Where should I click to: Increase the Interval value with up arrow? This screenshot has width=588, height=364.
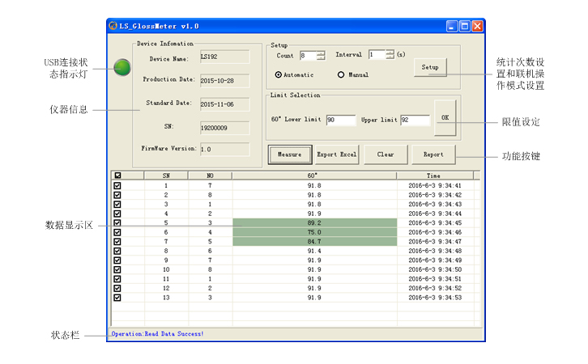point(390,53)
